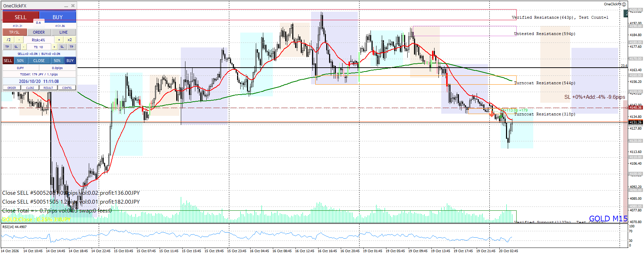Click the red sell arrow marker on chart
The width and height of the screenshot is (644, 255).
coord(491,114)
